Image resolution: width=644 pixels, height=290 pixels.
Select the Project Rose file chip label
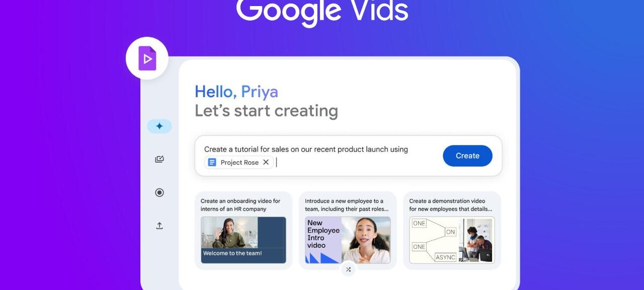[239, 162]
